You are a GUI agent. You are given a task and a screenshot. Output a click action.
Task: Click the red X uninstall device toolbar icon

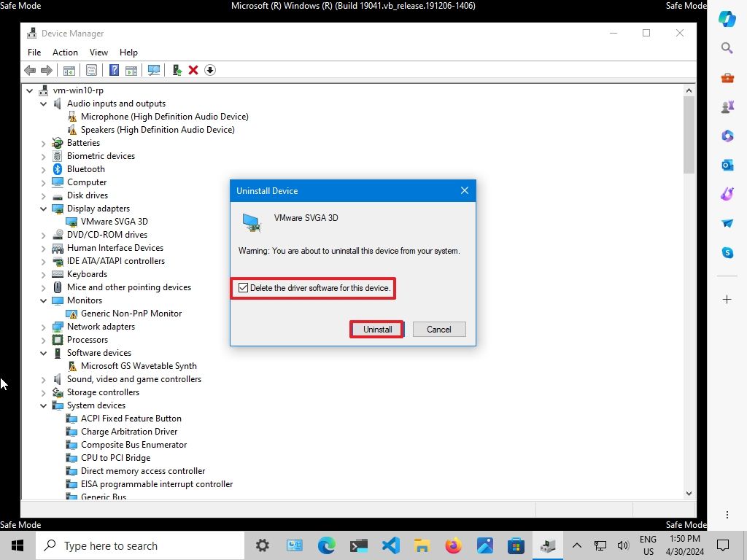pyautogui.click(x=193, y=70)
